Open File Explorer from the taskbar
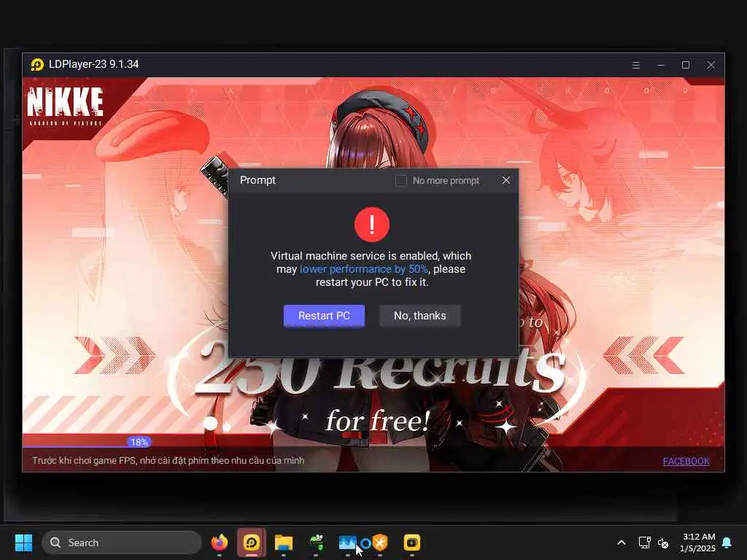This screenshot has width=747, height=560. click(284, 542)
